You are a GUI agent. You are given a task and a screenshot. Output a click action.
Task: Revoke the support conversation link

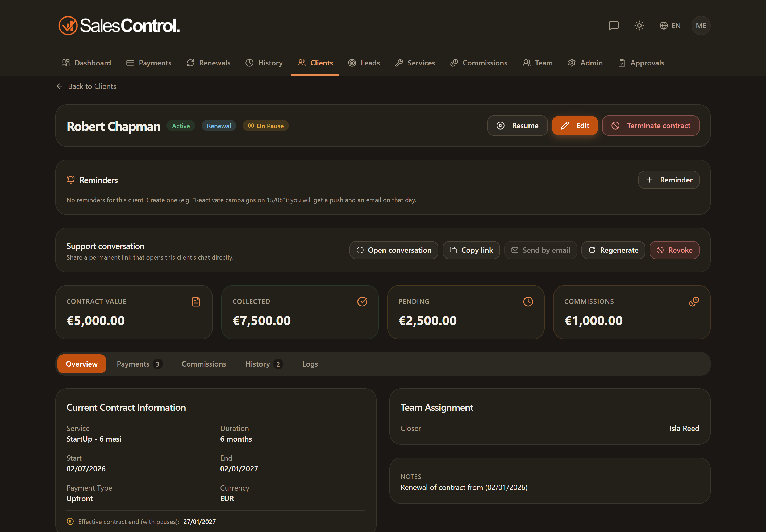pyautogui.click(x=674, y=250)
